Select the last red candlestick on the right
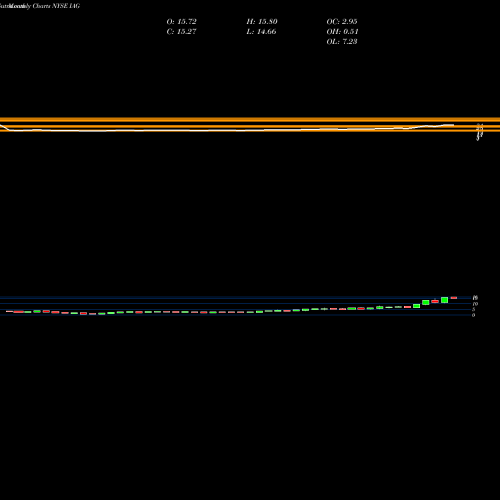 pos(454,298)
